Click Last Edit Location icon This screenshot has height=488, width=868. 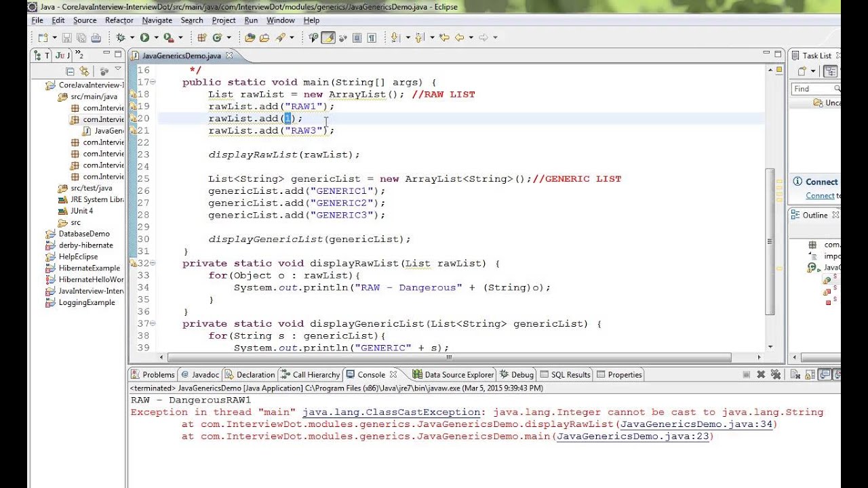[444, 38]
